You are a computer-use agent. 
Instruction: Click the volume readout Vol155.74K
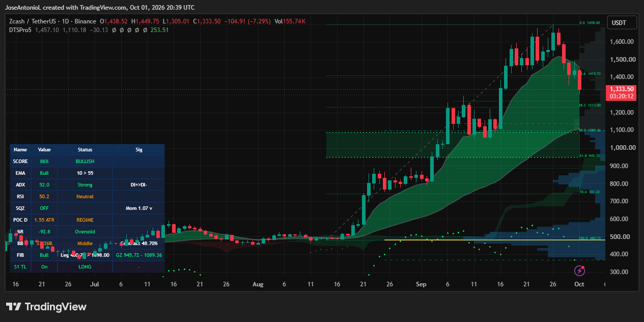[290, 21]
